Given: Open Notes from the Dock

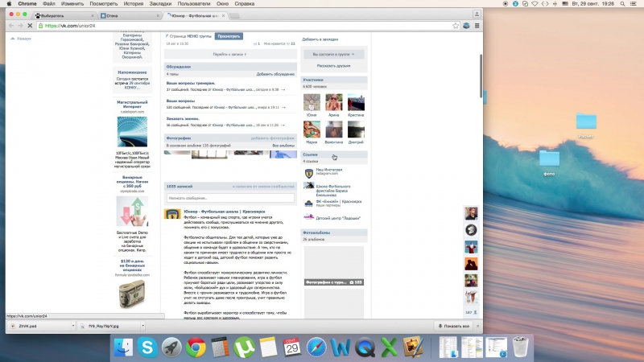Looking at the screenshot, I should (x=268, y=348).
